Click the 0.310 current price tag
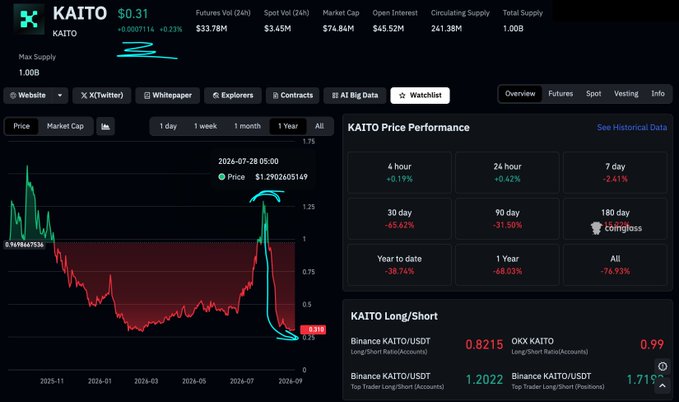Image resolution: width=679 pixels, height=402 pixels. pyautogui.click(x=313, y=330)
